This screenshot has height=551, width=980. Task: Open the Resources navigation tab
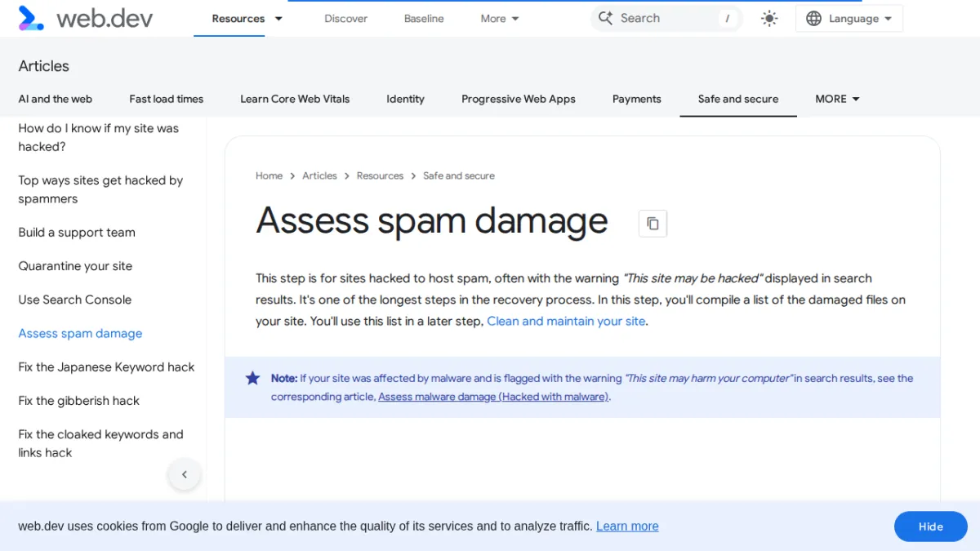point(238,19)
